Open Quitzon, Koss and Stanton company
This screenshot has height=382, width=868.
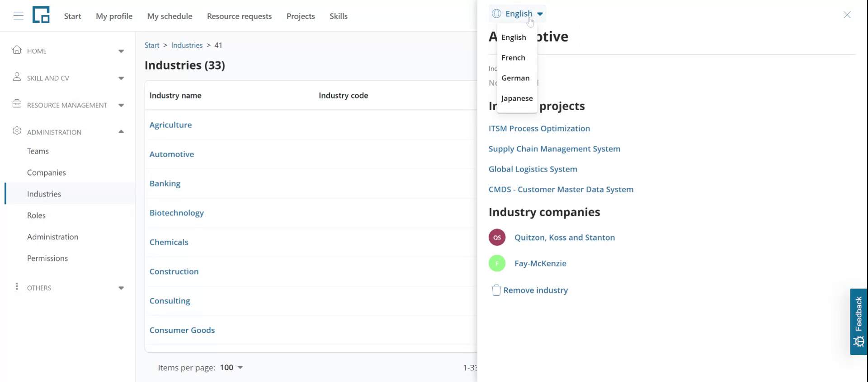[565, 237]
